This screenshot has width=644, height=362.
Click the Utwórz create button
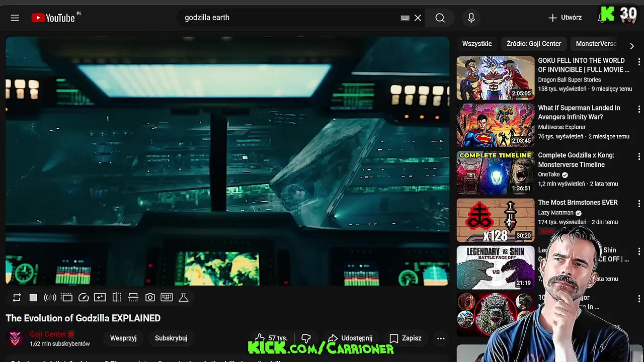pos(565,18)
